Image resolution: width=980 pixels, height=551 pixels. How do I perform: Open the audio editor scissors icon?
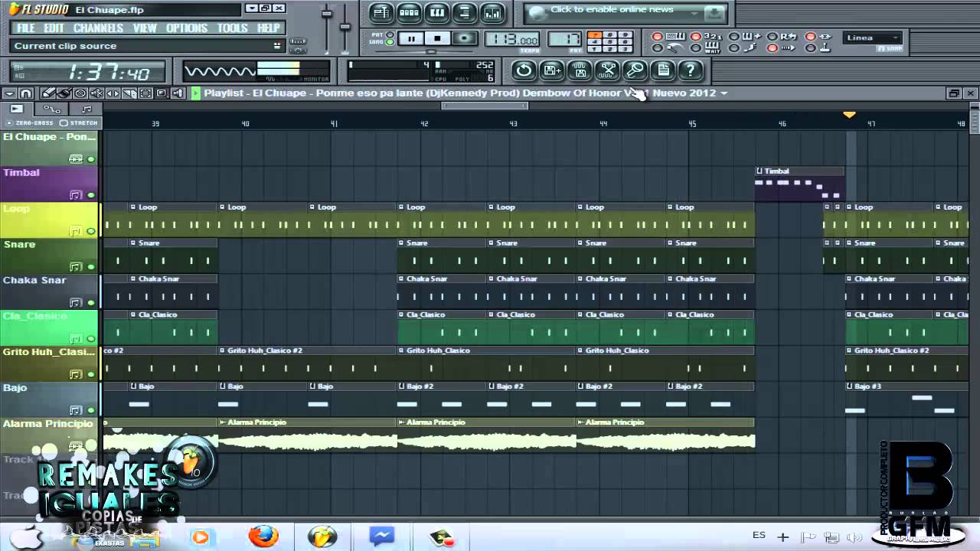click(607, 70)
